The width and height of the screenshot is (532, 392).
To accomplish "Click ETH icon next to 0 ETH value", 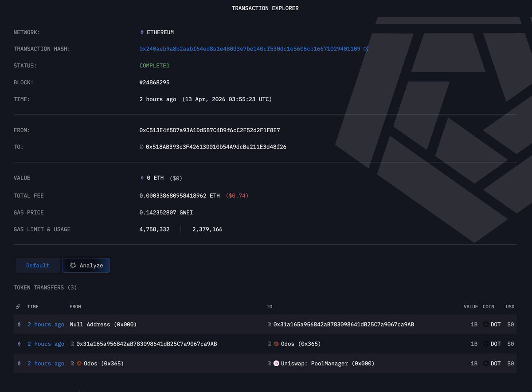I will point(142,178).
